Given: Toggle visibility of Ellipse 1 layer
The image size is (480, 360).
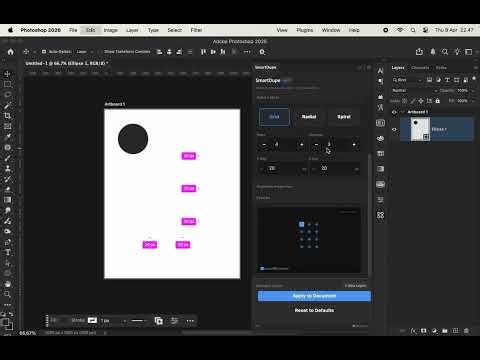Looking at the screenshot, I should [394, 129].
